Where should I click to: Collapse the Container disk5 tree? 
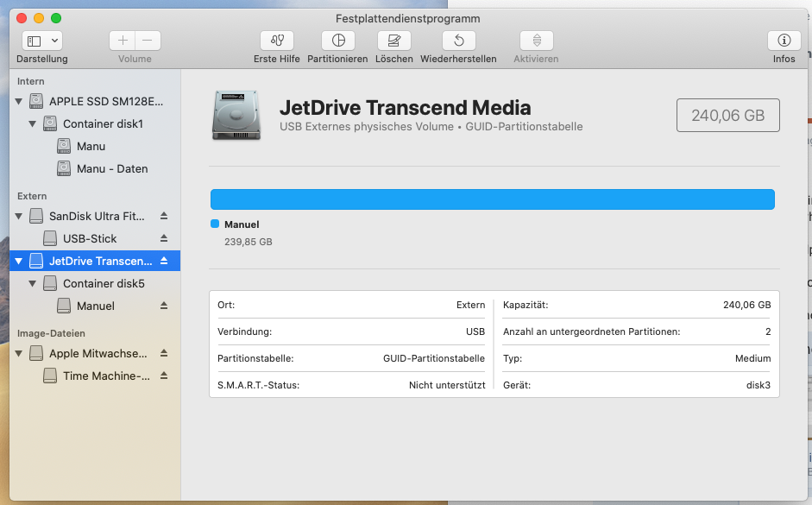pyautogui.click(x=33, y=284)
